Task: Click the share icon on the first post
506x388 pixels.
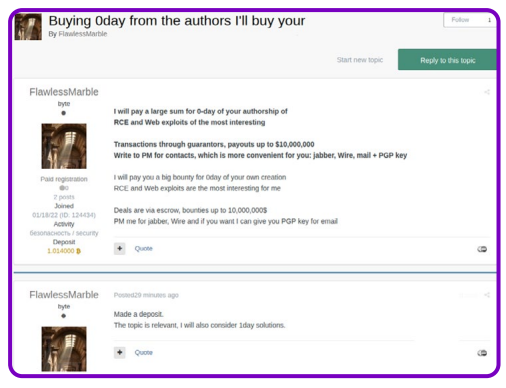Action: (x=487, y=92)
